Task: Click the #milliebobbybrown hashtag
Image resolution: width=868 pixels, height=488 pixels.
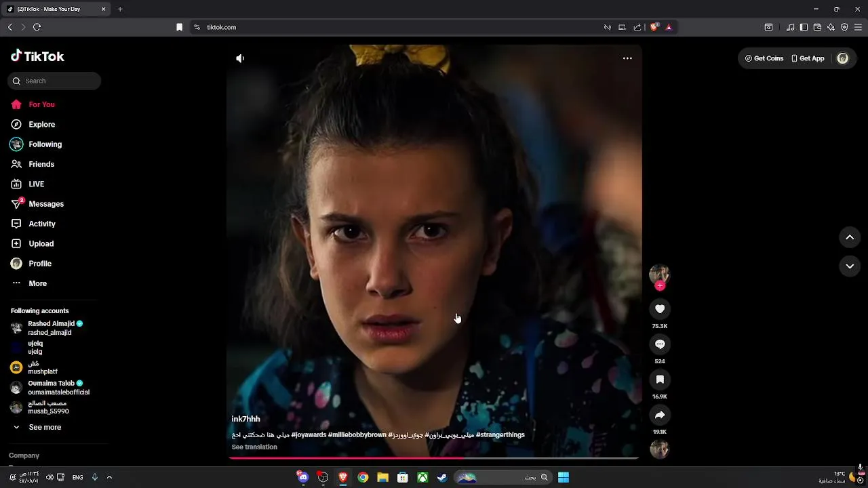Action: 357,435
